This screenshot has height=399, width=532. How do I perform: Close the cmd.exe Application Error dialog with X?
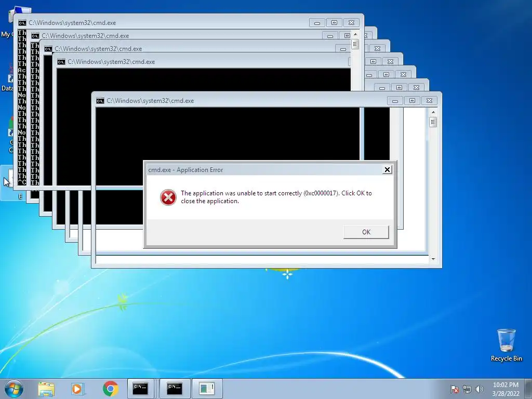point(387,170)
